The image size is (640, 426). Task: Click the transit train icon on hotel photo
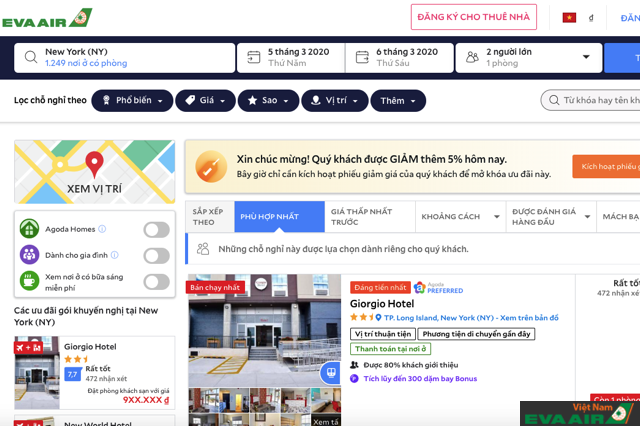[x=331, y=373]
